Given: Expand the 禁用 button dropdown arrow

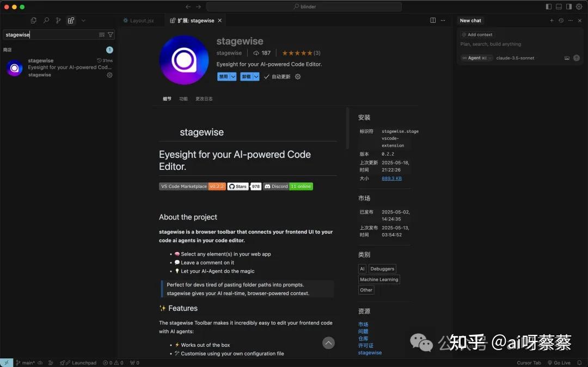Looking at the screenshot, I should (x=232, y=76).
